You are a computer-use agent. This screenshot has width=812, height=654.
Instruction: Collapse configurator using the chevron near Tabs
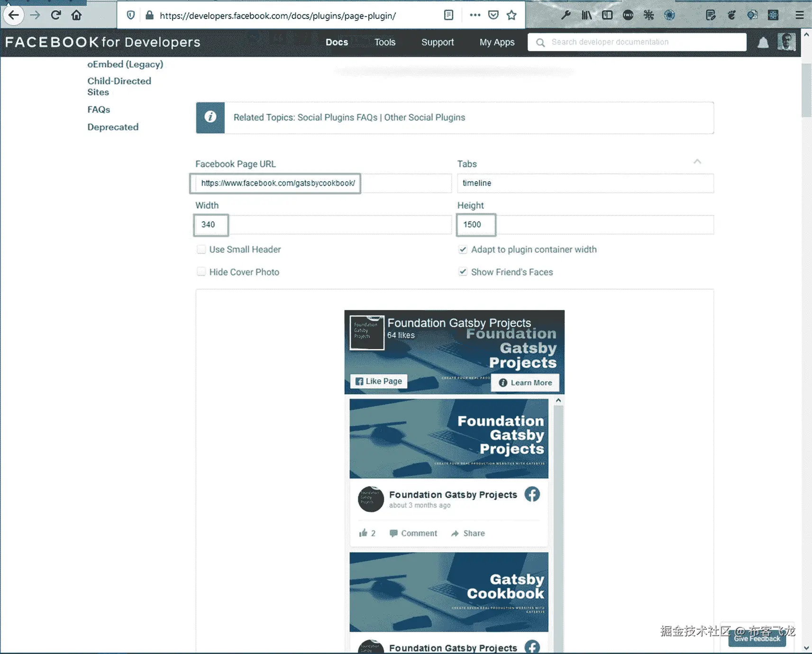pyautogui.click(x=697, y=162)
